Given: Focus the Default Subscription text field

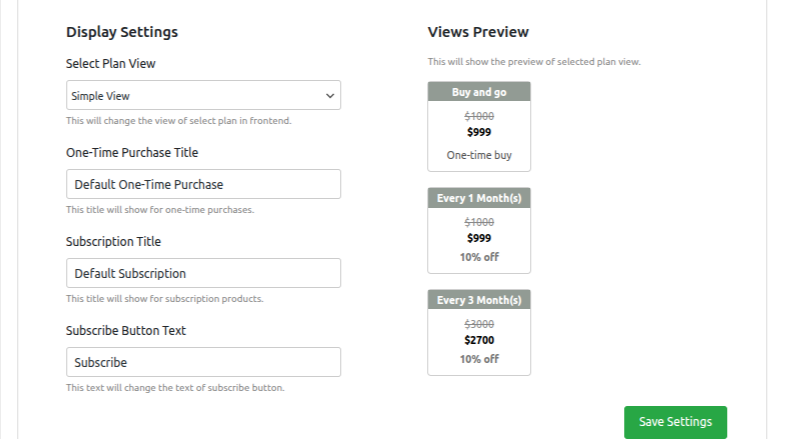Looking at the screenshot, I should 203,273.
